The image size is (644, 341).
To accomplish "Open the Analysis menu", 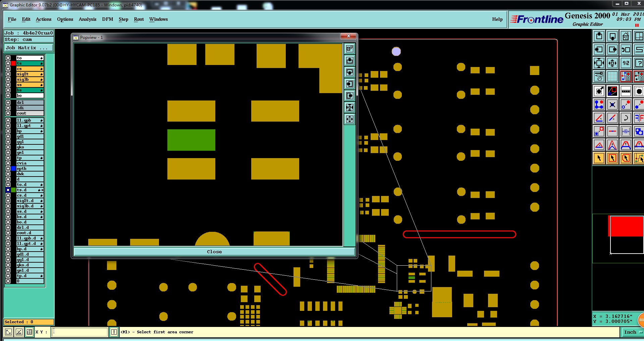I will (88, 19).
